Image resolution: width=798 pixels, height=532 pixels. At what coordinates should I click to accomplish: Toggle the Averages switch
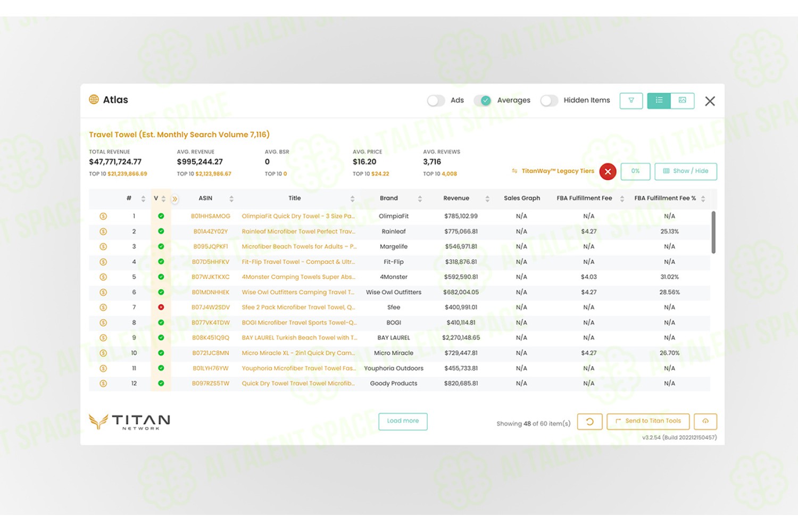pyautogui.click(x=483, y=101)
